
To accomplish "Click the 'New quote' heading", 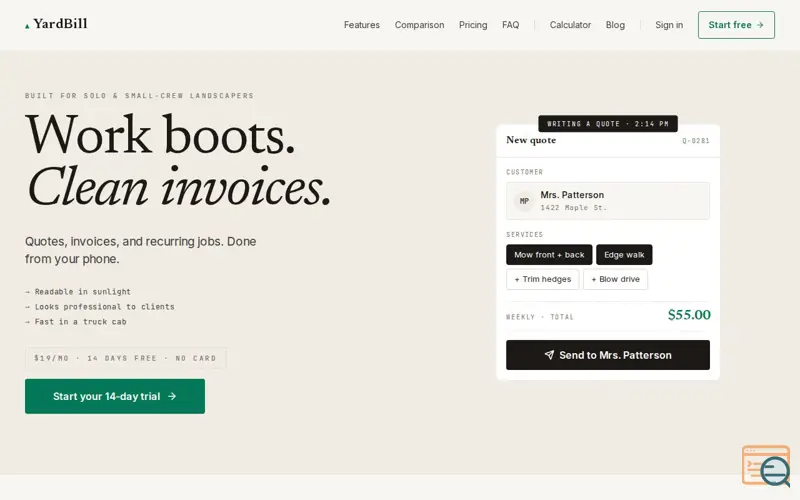I will [531, 140].
